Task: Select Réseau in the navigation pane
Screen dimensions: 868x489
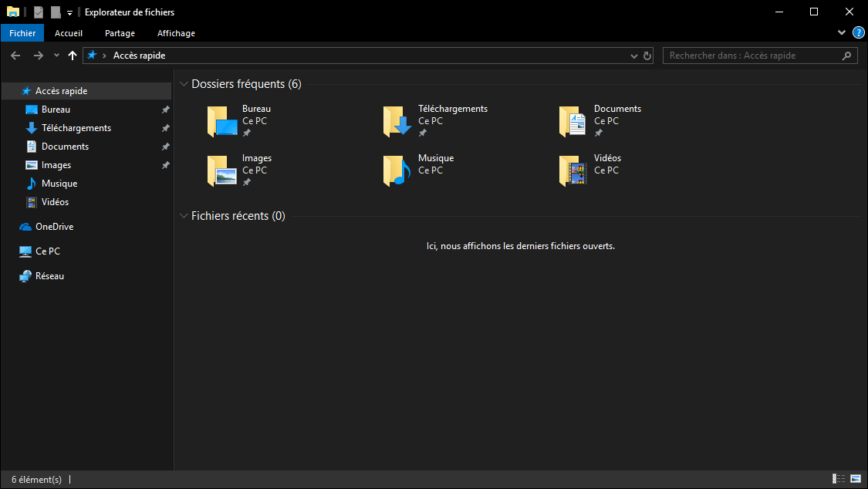Action: pyautogui.click(x=49, y=276)
